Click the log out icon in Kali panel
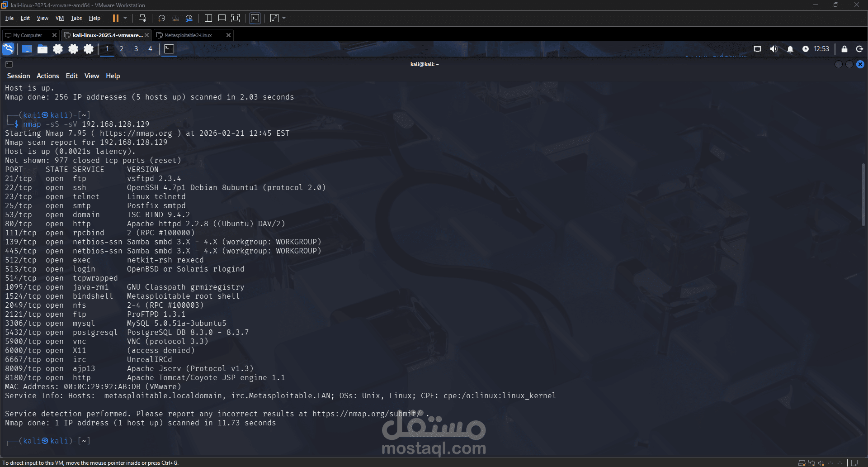The height and width of the screenshot is (467, 868). 860,49
